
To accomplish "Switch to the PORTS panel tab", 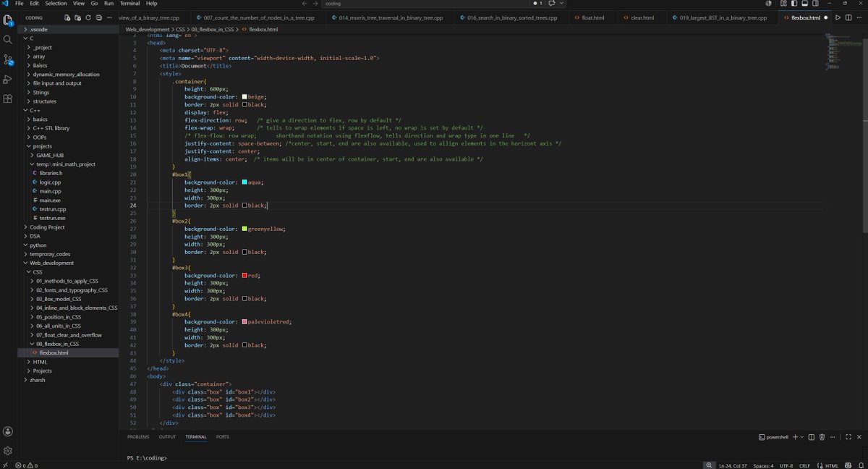I will (x=223, y=437).
